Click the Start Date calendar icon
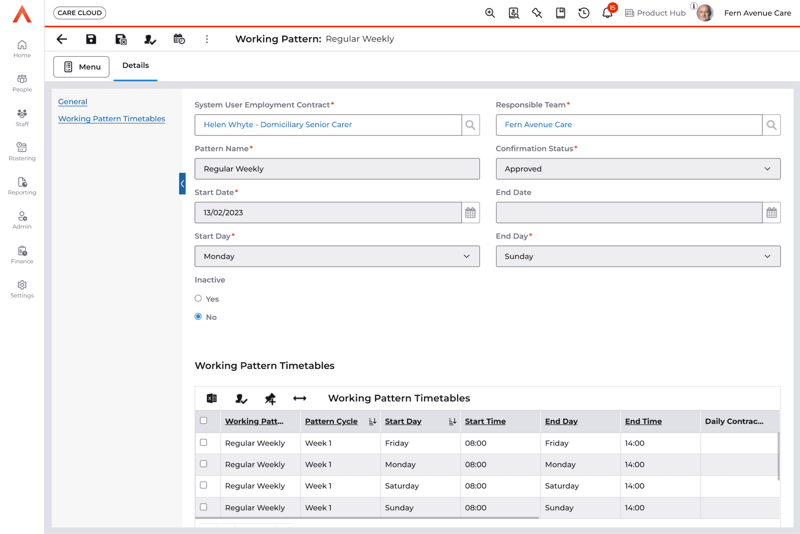800x534 pixels. click(470, 213)
